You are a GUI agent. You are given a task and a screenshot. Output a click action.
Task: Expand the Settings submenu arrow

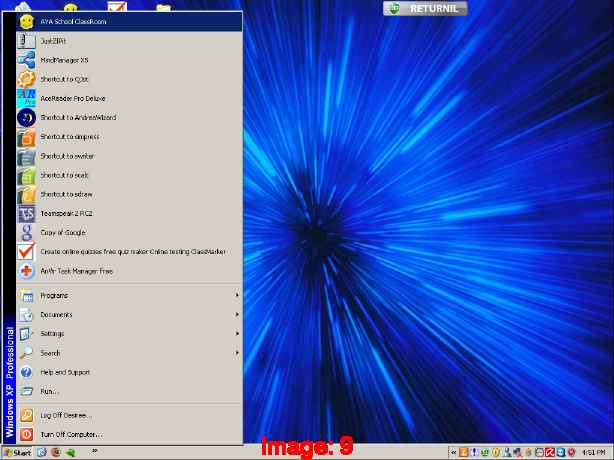(237, 334)
